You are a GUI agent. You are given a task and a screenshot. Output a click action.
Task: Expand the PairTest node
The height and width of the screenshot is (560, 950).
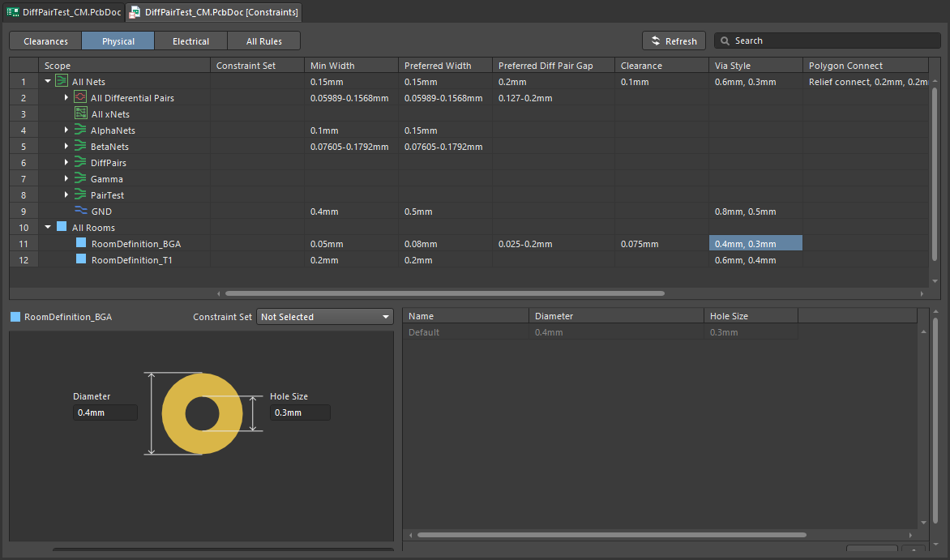click(66, 195)
